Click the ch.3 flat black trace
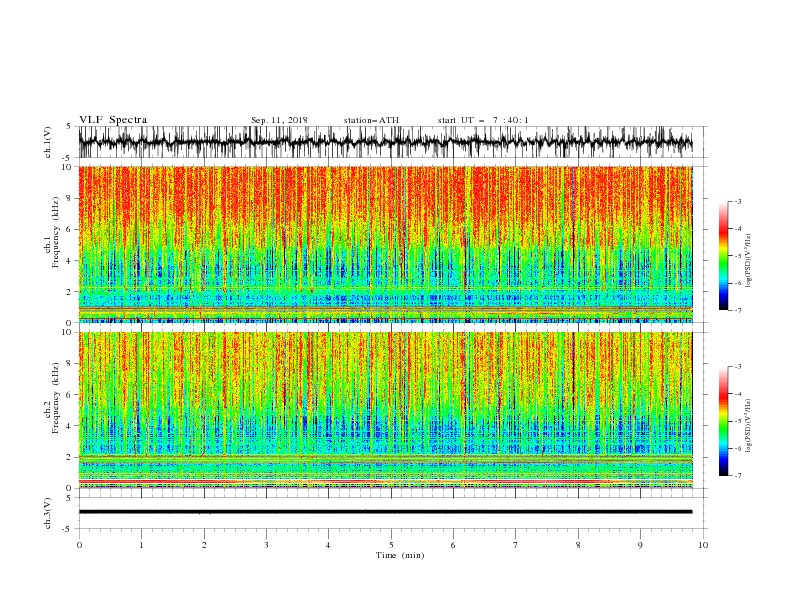Viewport: 792px width, 612px height. 385,512
